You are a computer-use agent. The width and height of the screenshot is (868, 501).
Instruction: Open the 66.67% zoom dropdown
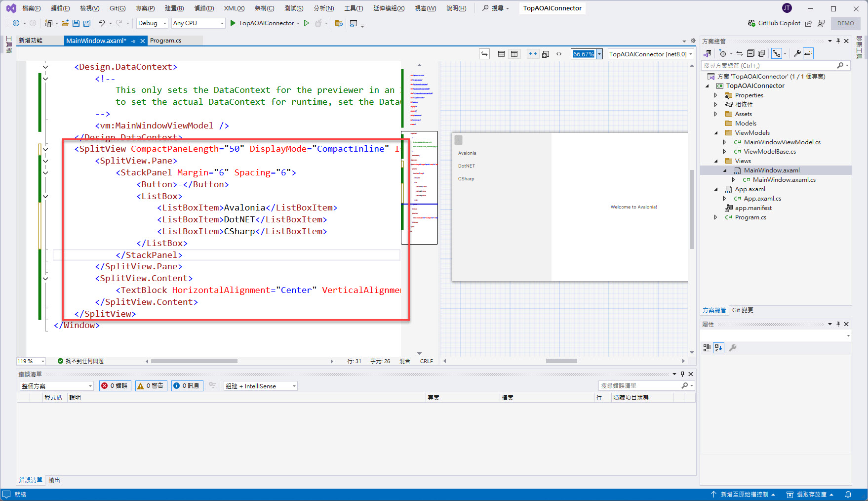pos(599,54)
